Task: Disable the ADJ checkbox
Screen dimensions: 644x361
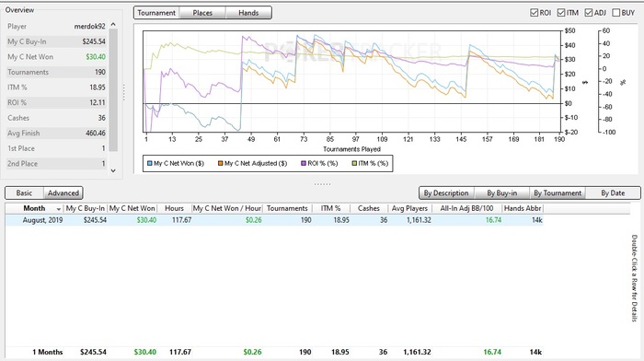Action: [589, 13]
